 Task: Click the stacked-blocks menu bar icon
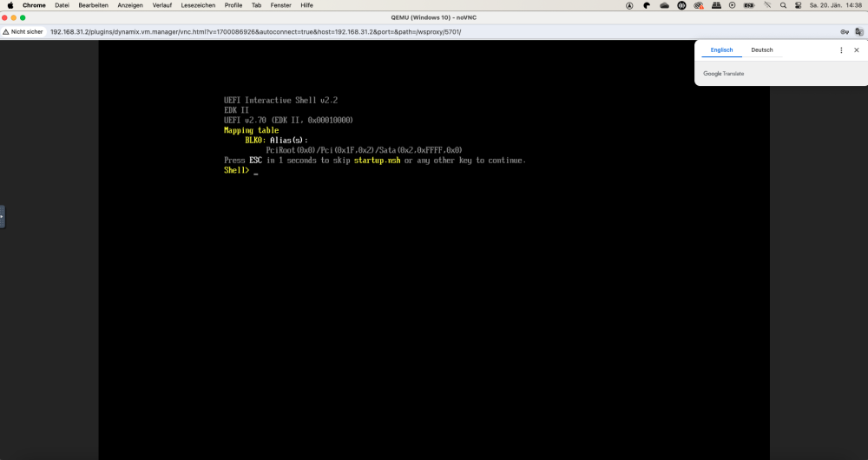[x=716, y=5]
